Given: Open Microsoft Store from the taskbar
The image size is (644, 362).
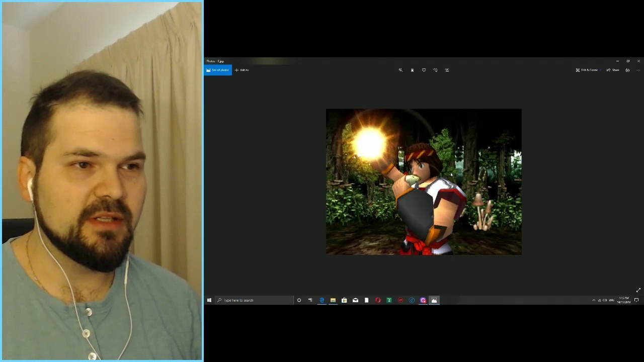Looking at the screenshot, I should [344, 300].
